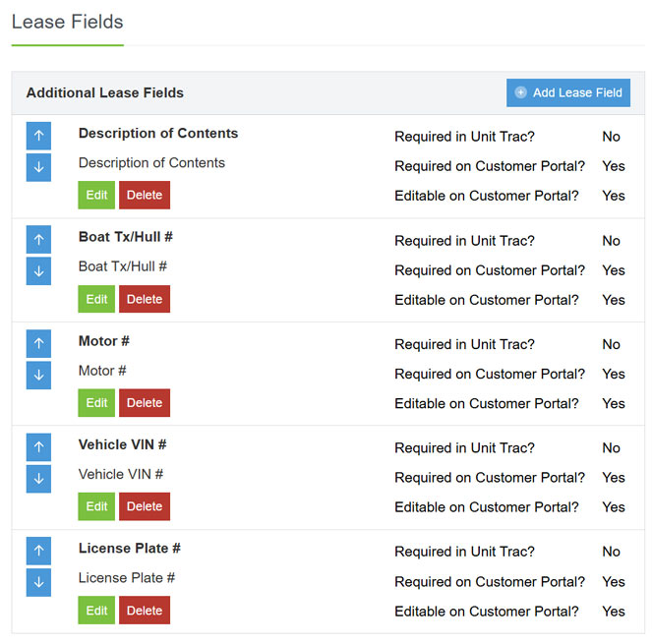Image resolution: width=652 pixels, height=644 pixels.
Task: Move Boat Tx/Hull # field down
Action: pyautogui.click(x=38, y=271)
